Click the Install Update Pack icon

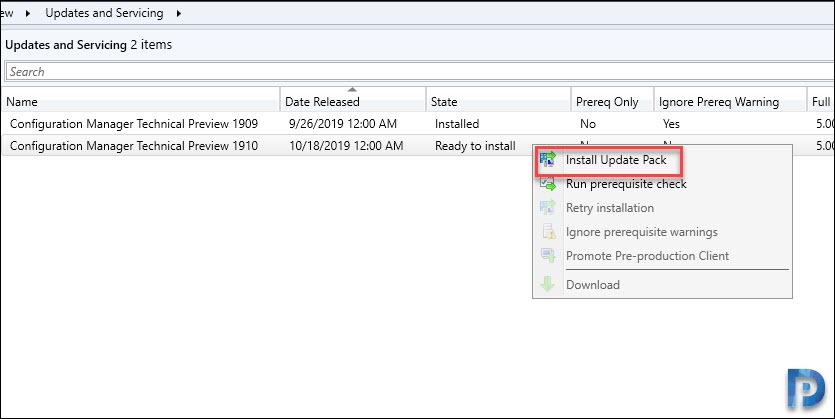point(548,160)
